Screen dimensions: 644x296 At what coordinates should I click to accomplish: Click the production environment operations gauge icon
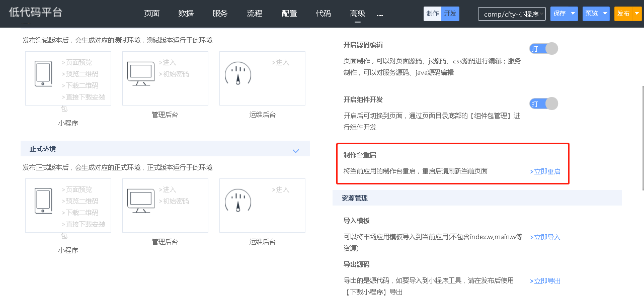(237, 201)
